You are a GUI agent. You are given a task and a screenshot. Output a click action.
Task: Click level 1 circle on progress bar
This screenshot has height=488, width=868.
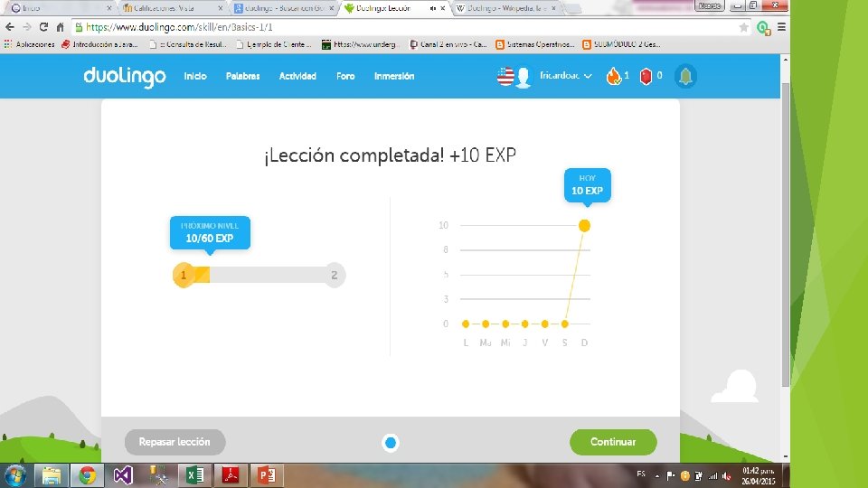(184, 275)
